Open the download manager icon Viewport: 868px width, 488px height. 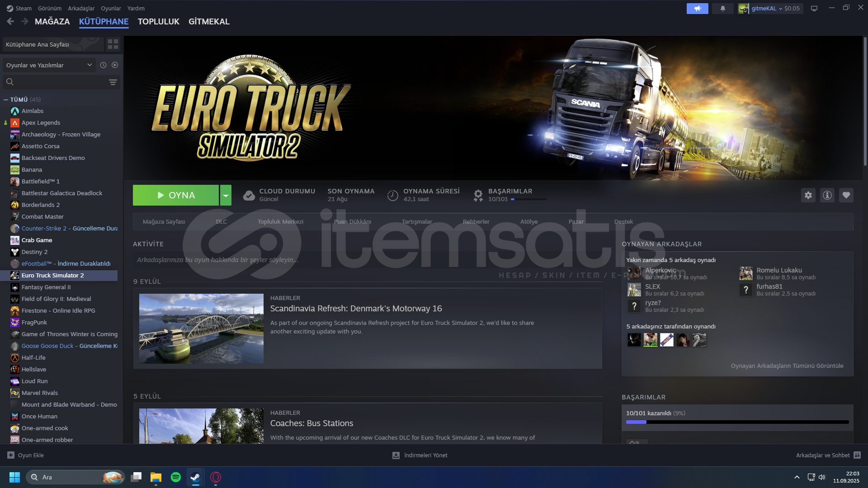[x=396, y=455]
